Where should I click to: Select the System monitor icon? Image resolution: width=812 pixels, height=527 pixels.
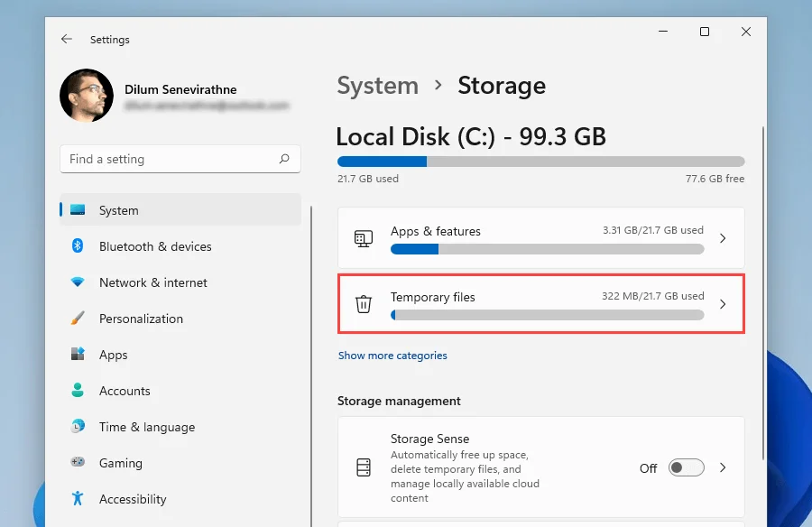point(78,210)
